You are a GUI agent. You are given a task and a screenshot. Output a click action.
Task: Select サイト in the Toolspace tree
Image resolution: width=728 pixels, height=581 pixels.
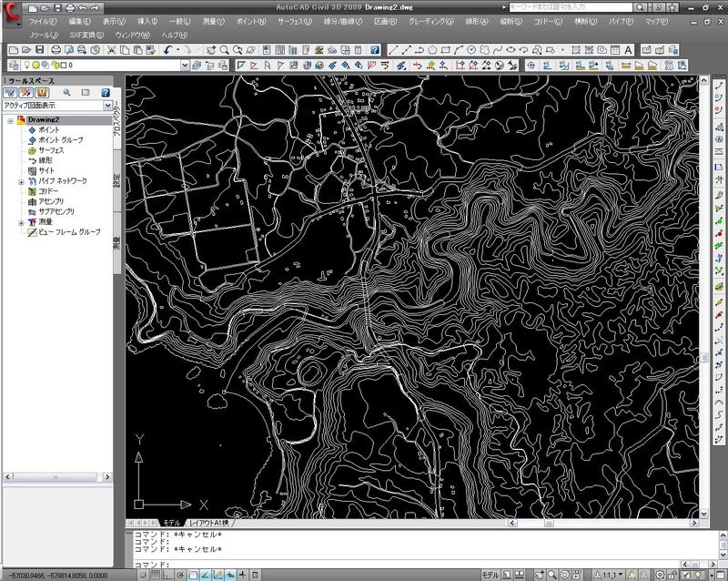(46, 170)
